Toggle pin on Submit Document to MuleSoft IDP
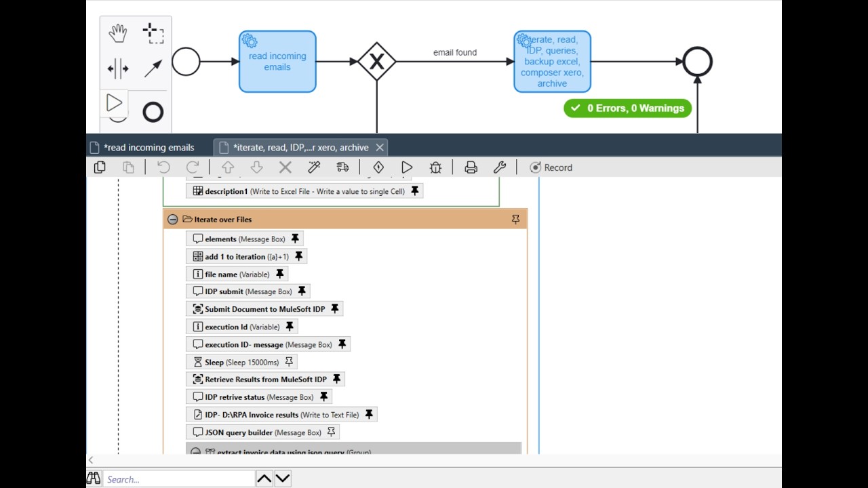The image size is (868, 488). click(334, 309)
